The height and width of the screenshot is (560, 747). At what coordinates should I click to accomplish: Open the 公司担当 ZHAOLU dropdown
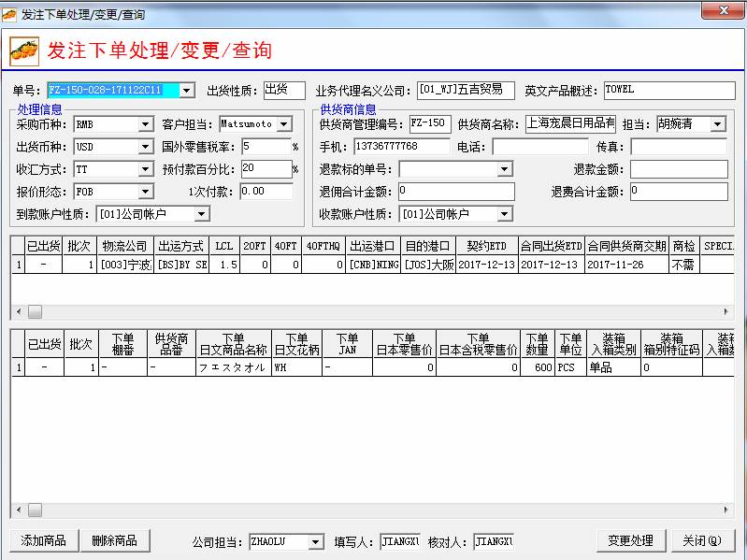(315, 542)
